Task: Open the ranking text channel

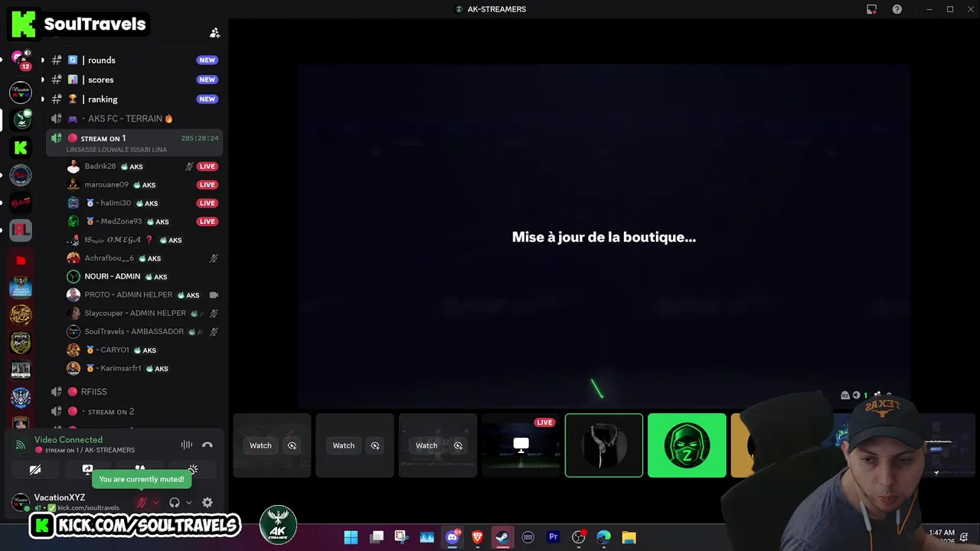Action: 135,99
